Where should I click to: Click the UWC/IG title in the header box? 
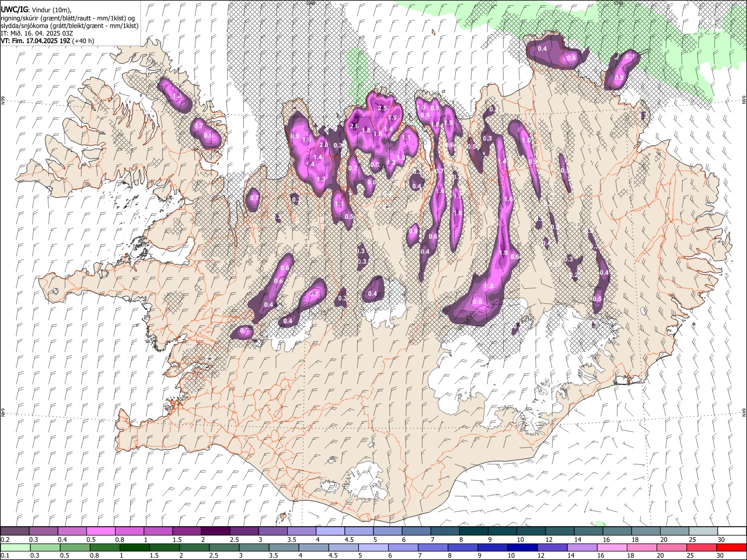point(15,9)
